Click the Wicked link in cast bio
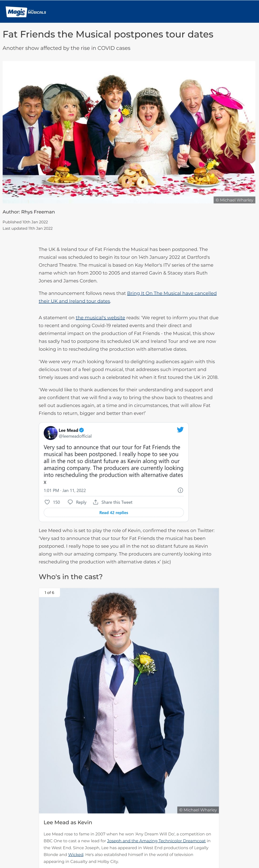The width and height of the screenshot is (259, 868). [76, 854]
